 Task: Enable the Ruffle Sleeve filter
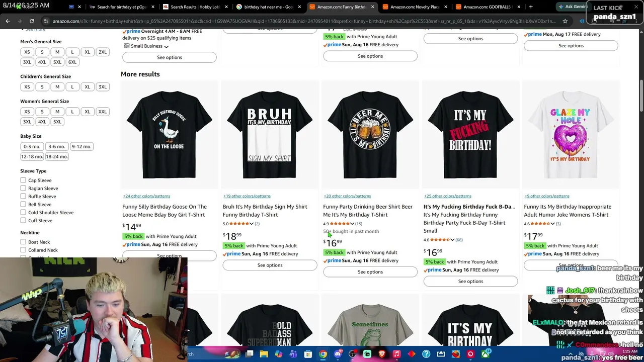tap(23, 196)
